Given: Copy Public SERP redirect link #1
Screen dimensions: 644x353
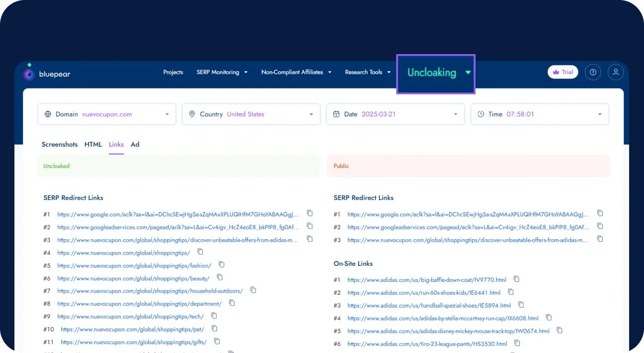Looking at the screenshot, I should [600, 213].
